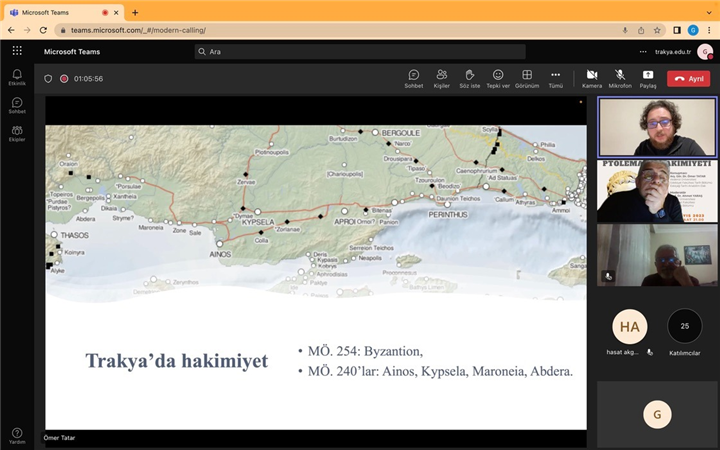The image size is (720, 450).
Task: Expand the Chrome tab search chevron
Action: tap(709, 13)
